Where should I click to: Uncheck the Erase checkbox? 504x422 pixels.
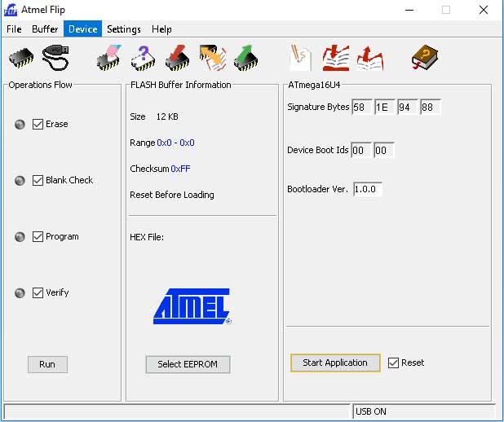(x=38, y=125)
